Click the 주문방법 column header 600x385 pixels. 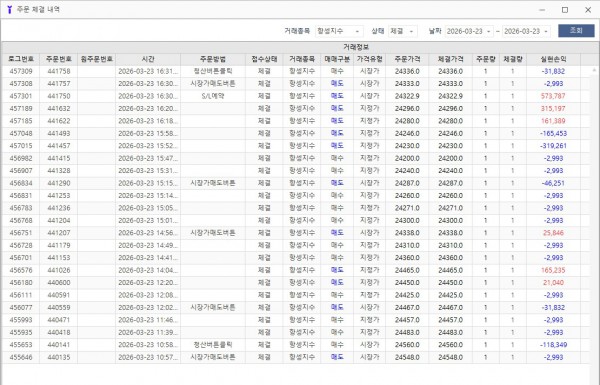213,59
